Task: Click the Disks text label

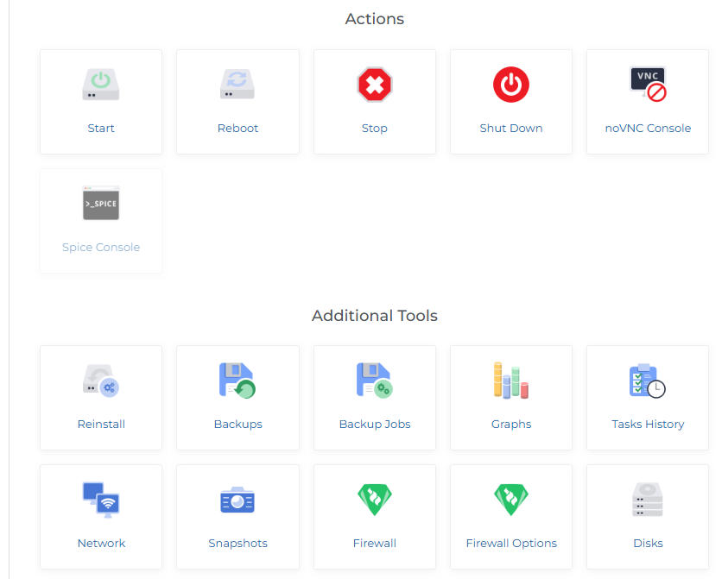Action: point(648,544)
